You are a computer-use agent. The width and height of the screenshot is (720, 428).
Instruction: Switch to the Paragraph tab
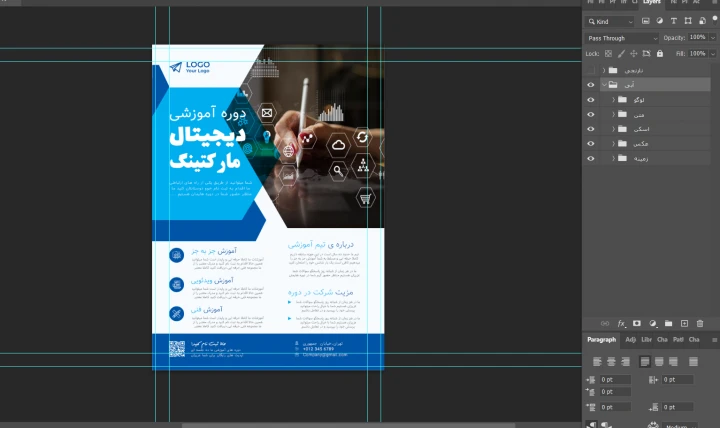point(602,341)
